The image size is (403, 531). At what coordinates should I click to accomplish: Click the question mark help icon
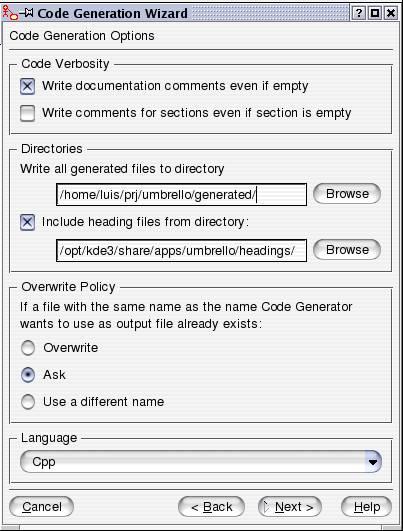358,13
